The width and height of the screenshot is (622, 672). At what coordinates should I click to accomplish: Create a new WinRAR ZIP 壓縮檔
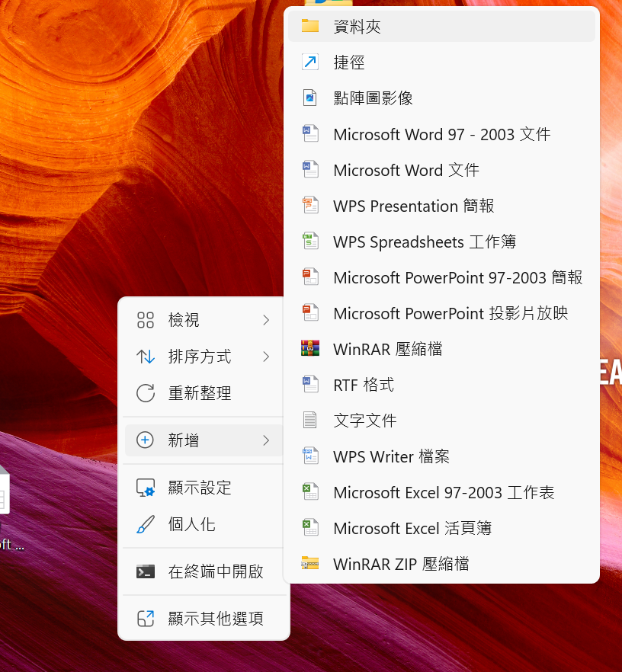[441, 564]
